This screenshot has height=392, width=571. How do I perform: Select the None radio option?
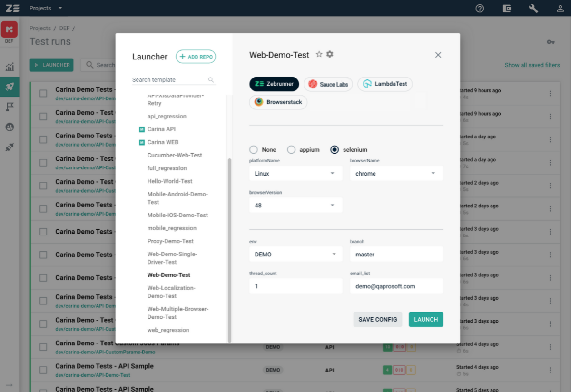coord(254,149)
